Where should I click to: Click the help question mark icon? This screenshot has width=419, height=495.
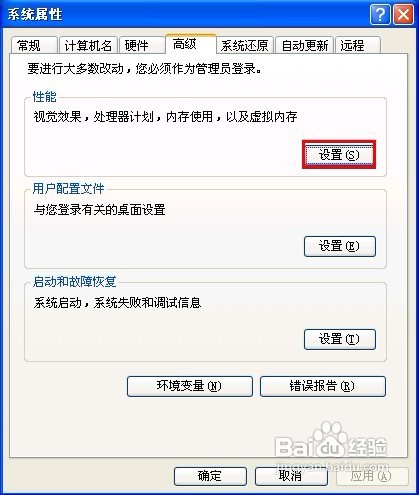click(x=380, y=14)
